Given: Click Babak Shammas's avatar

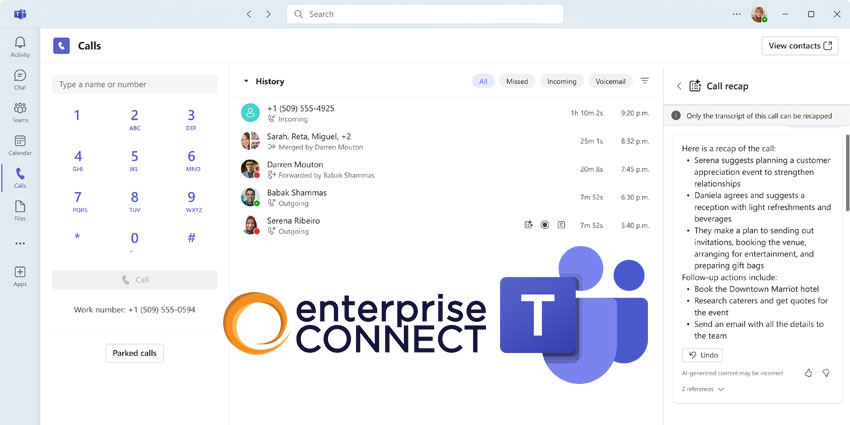Looking at the screenshot, I should click(x=250, y=197).
